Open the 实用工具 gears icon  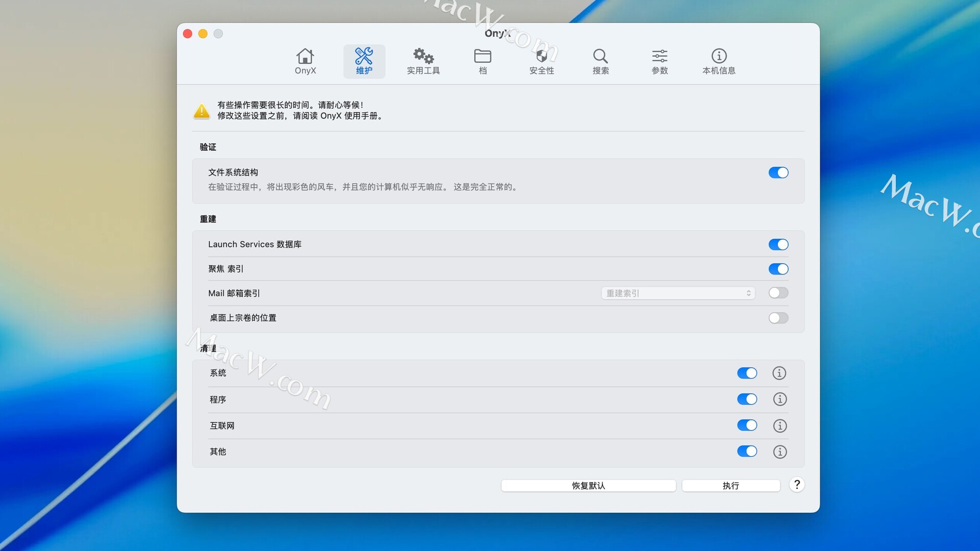(x=423, y=56)
